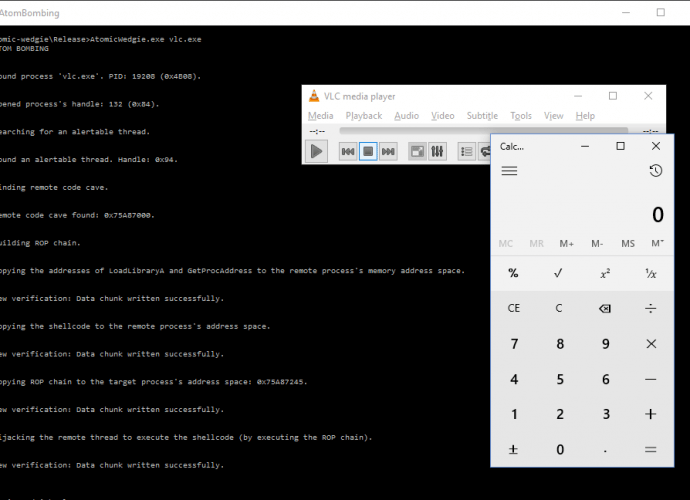This screenshot has height=500, width=690.
Task: Click the Calculator display showing 0
Action: [657, 215]
